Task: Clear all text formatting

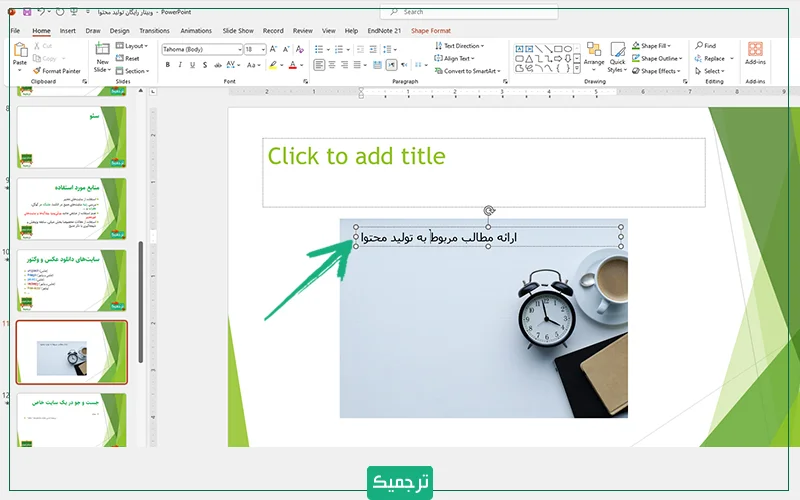Action: coord(299,49)
